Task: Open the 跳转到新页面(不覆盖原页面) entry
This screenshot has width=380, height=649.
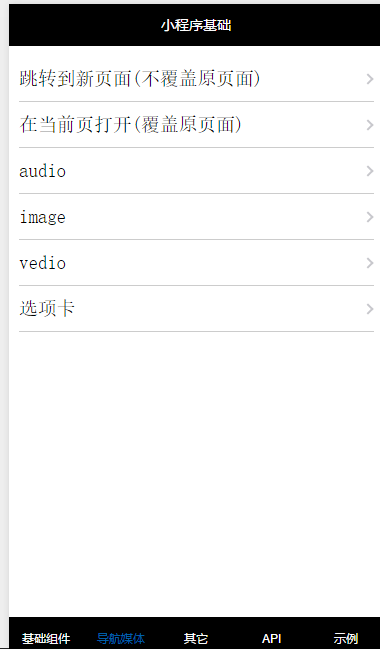Action: point(196,79)
